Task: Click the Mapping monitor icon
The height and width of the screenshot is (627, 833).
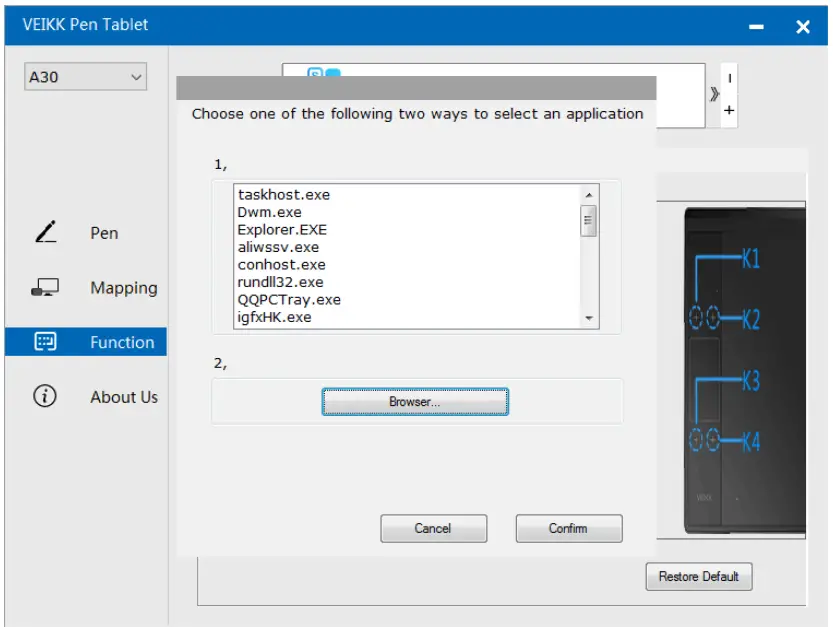Action: (x=45, y=287)
